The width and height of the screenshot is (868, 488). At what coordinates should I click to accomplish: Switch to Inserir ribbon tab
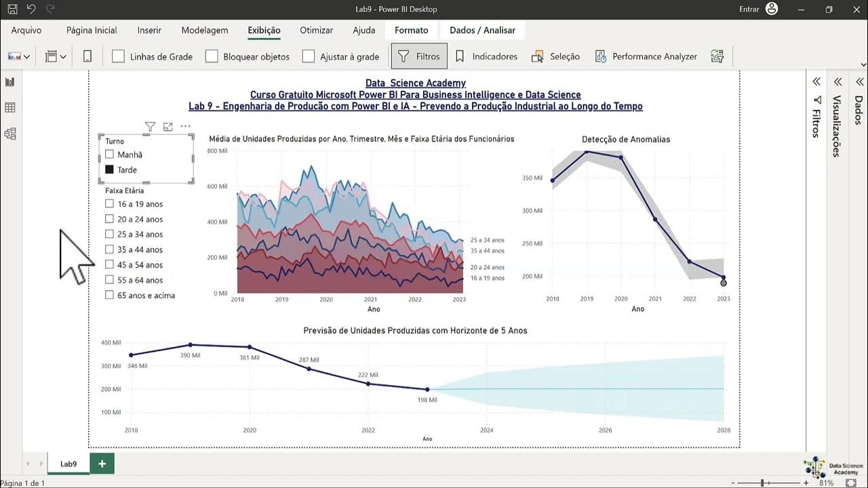pos(149,30)
